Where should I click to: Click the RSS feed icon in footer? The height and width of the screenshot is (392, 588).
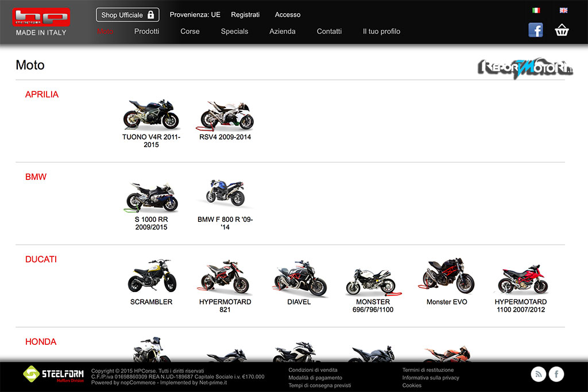(539, 375)
